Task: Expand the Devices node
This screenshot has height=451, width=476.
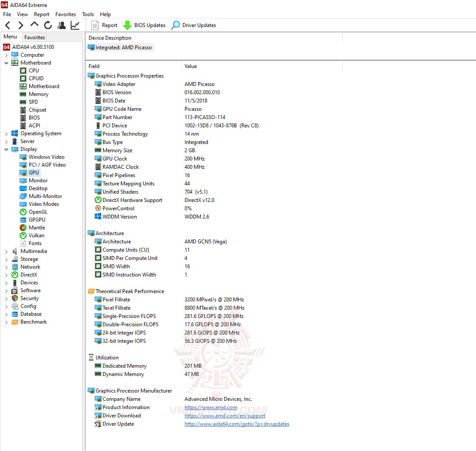Action: click(x=7, y=283)
